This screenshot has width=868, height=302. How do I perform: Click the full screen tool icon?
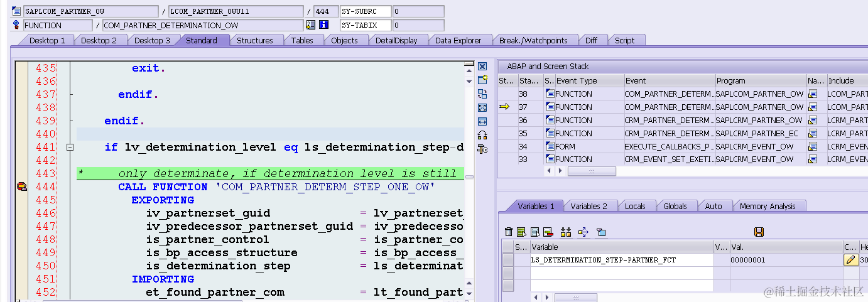(x=482, y=107)
